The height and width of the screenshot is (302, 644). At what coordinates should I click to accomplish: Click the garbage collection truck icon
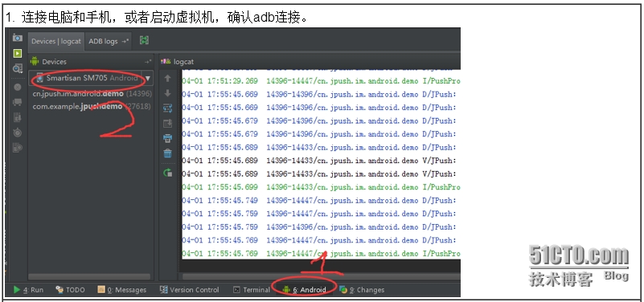coord(17,102)
